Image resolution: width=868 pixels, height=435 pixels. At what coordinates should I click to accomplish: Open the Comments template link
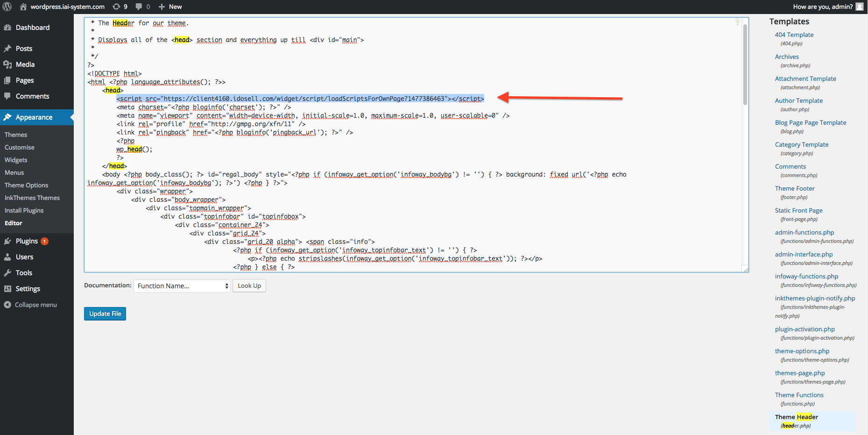(x=790, y=166)
